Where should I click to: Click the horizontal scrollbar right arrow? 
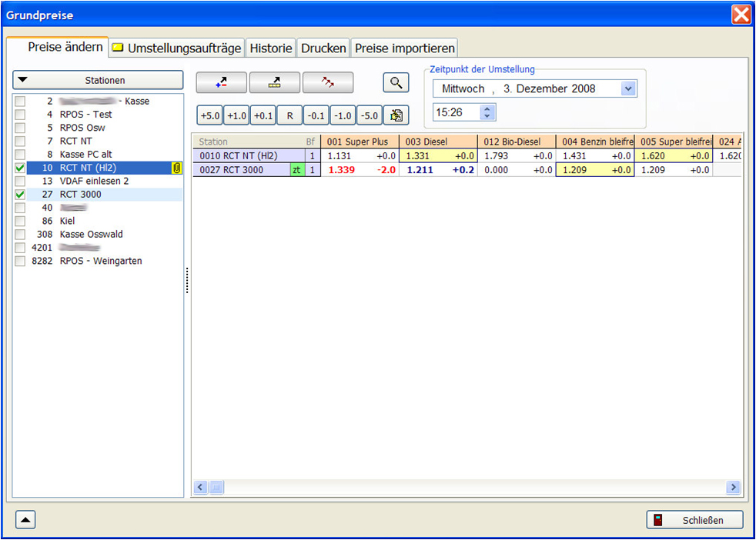pos(733,487)
